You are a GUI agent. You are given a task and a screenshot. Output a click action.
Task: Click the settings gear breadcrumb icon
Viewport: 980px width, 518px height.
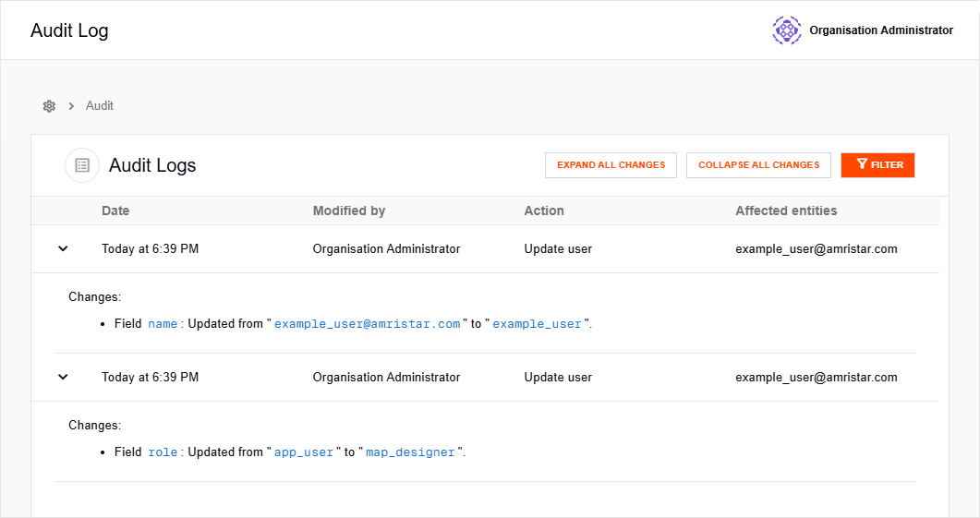coord(49,106)
